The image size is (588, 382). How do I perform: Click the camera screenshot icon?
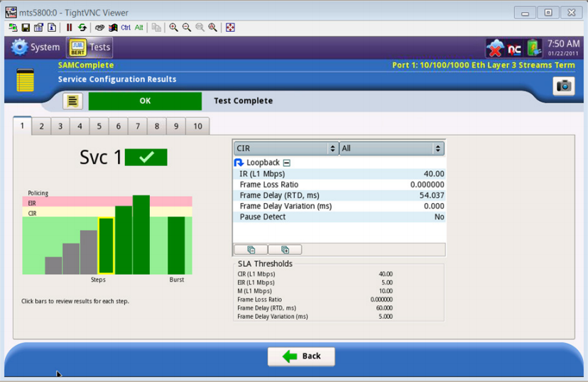pyautogui.click(x=564, y=86)
